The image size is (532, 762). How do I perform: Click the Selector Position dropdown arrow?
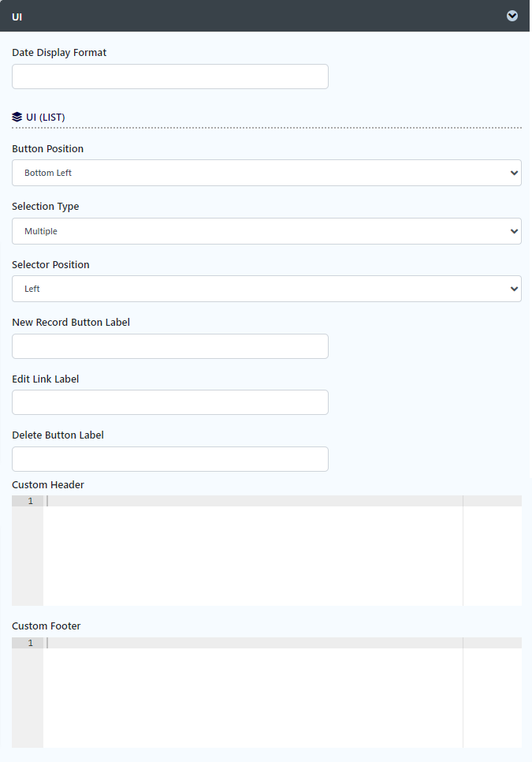pos(514,289)
